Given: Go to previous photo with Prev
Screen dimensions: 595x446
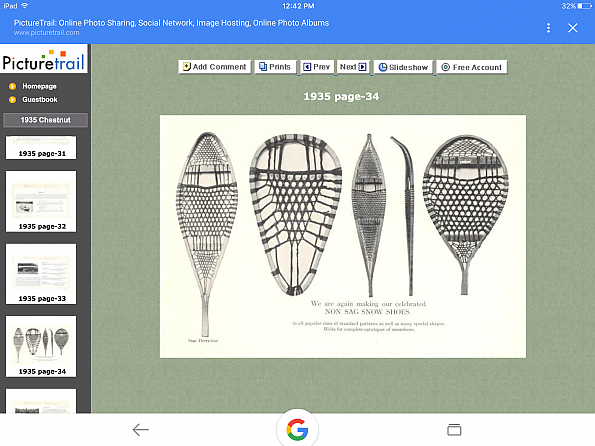Looking at the screenshot, I should 317,67.
